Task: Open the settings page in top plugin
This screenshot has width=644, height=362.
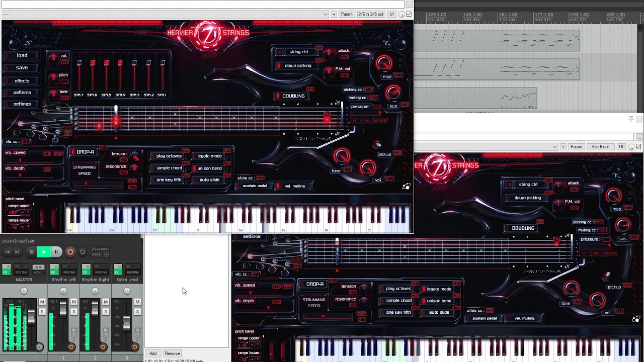Action: pyautogui.click(x=22, y=104)
